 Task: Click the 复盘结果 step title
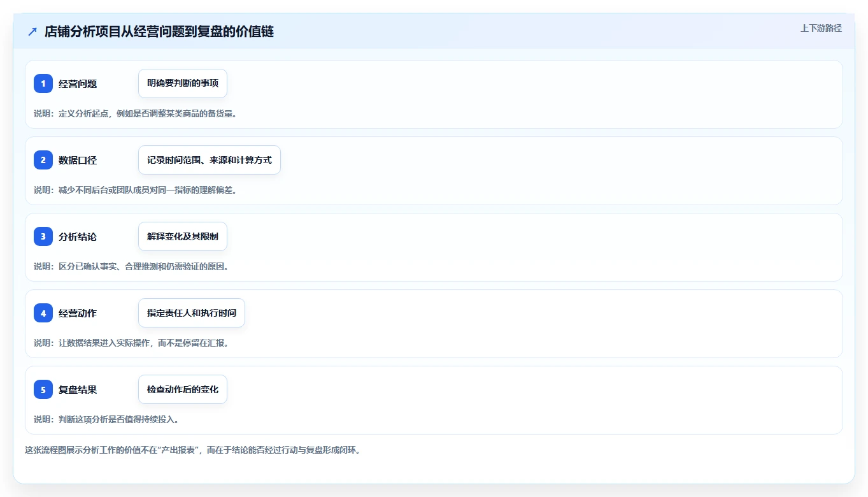coord(78,389)
